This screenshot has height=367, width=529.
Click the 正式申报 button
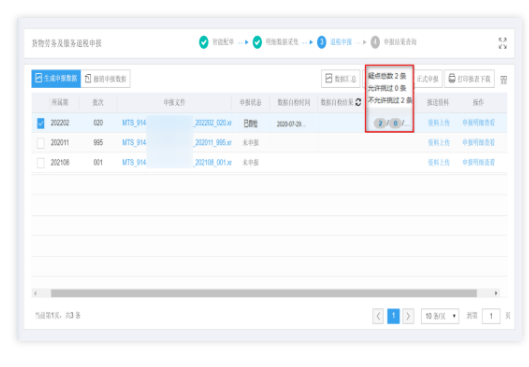[x=427, y=79]
